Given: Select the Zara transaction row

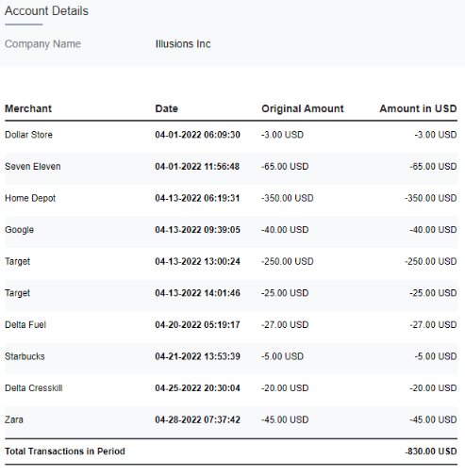Looking at the screenshot, I should pyautogui.click(x=231, y=419).
